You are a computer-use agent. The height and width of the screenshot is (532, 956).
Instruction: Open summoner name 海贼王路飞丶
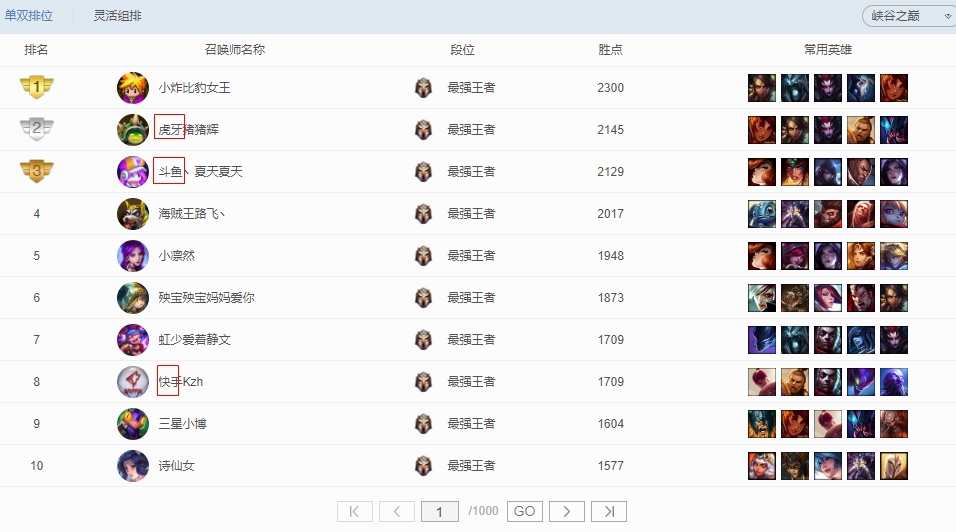point(192,214)
